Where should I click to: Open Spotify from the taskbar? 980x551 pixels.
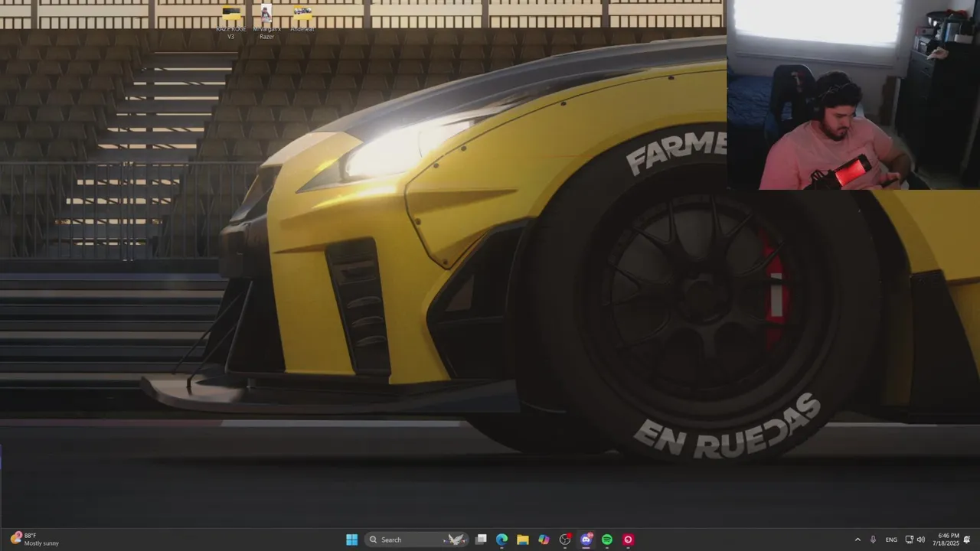coord(607,540)
